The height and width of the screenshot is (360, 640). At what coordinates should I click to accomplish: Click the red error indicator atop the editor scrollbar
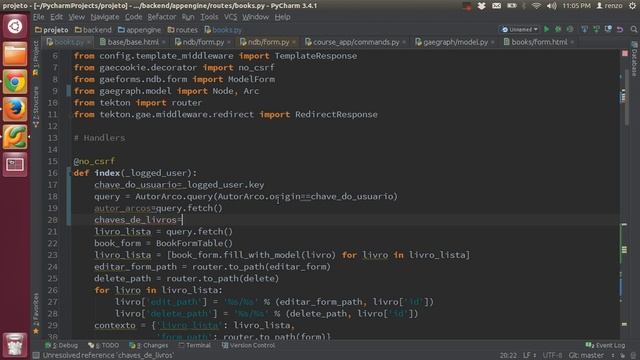coord(624,53)
